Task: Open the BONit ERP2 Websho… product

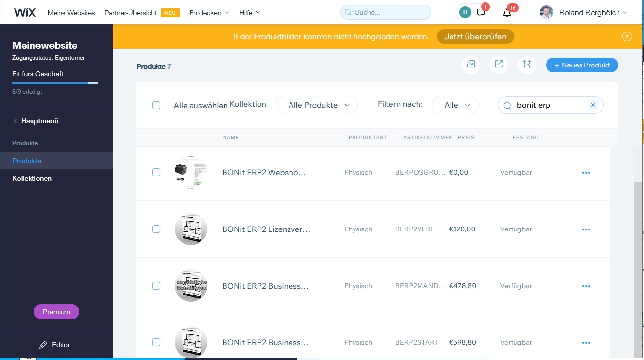Action: tap(264, 172)
